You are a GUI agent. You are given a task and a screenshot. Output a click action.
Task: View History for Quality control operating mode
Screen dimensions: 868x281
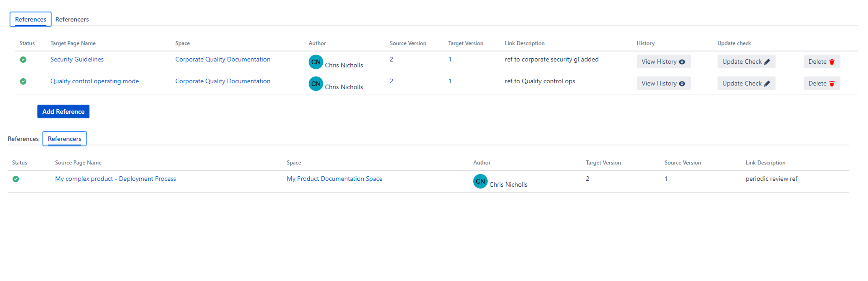coord(663,83)
